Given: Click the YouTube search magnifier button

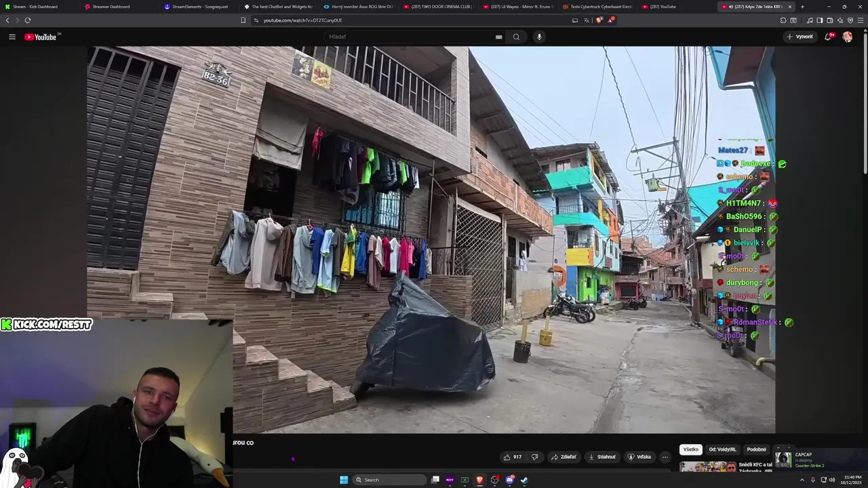Looking at the screenshot, I should 516,37.
